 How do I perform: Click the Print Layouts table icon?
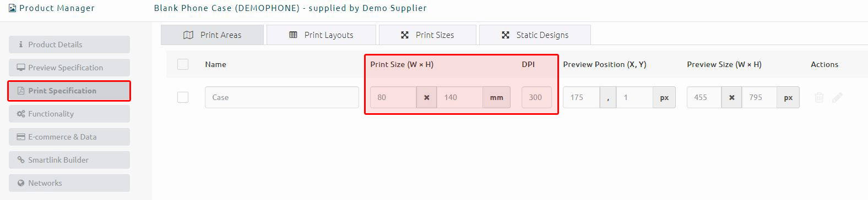[x=293, y=35]
